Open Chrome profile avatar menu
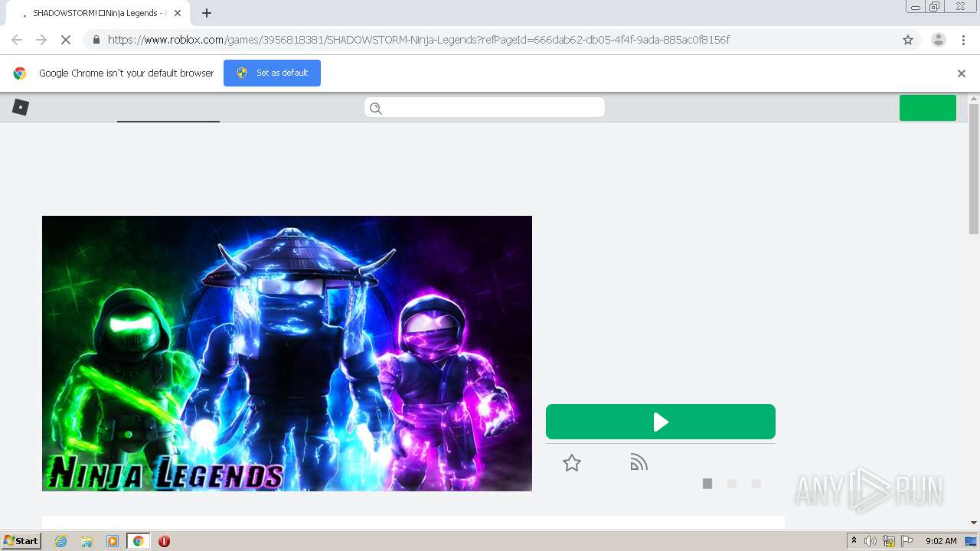The image size is (980, 551). (x=938, y=40)
